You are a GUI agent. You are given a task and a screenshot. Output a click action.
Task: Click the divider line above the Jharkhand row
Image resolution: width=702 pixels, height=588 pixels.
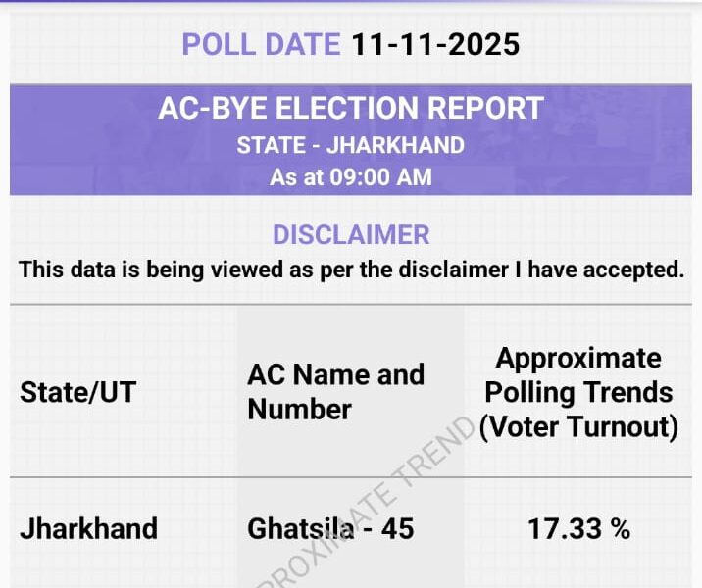point(351,477)
